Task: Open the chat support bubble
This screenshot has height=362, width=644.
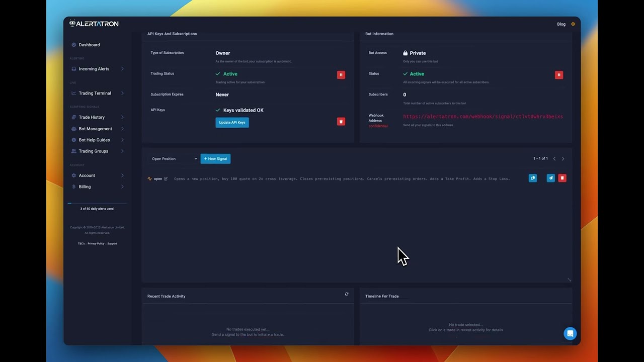Action: [x=570, y=334]
